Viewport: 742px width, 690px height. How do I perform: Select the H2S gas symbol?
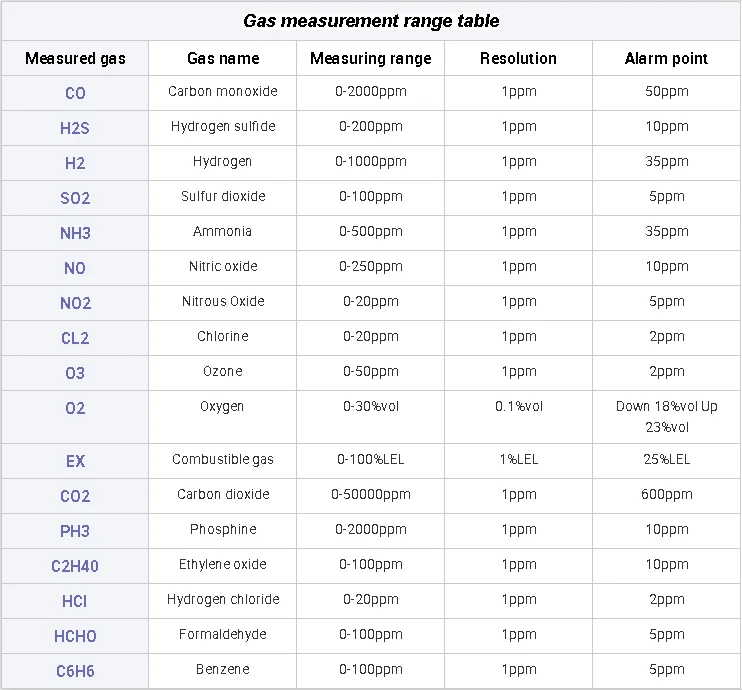coord(75,128)
